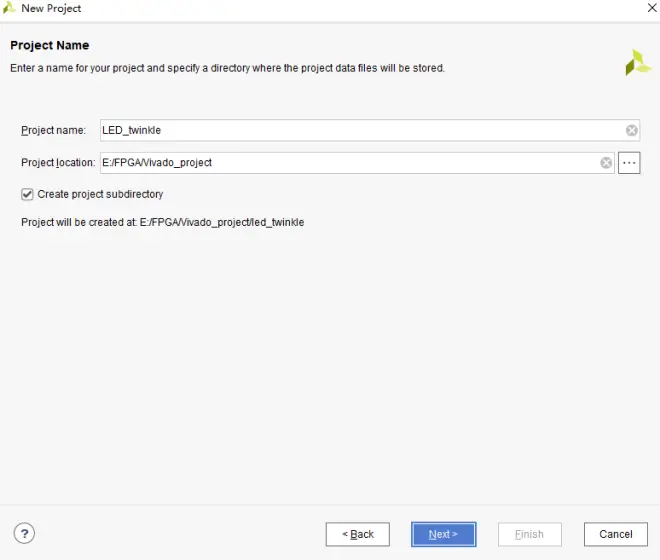
Task: Click the Project name: field label
Action: click(53, 130)
